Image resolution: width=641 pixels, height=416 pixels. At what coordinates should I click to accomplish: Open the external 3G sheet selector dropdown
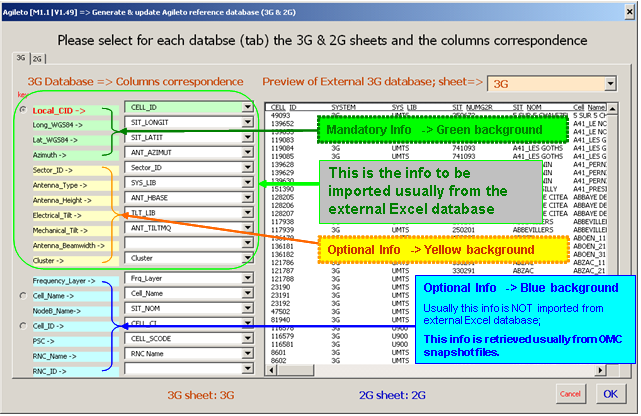pos(609,82)
